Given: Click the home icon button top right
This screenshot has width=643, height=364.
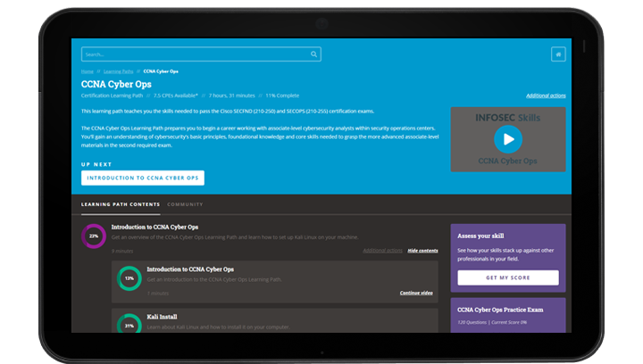Looking at the screenshot, I should click(x=558, y=54).
